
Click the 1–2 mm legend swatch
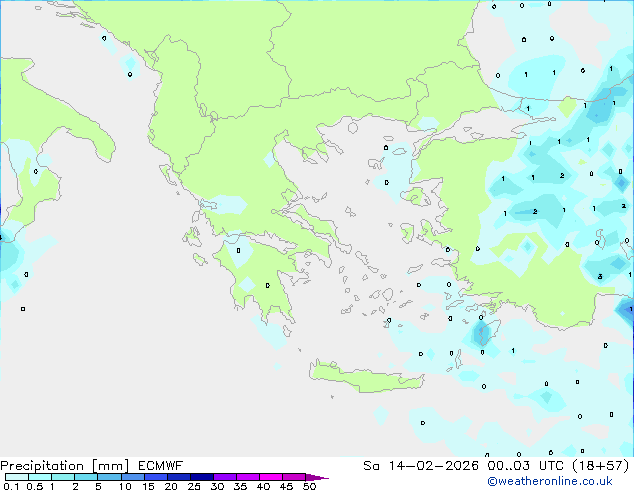pos(63,477)
